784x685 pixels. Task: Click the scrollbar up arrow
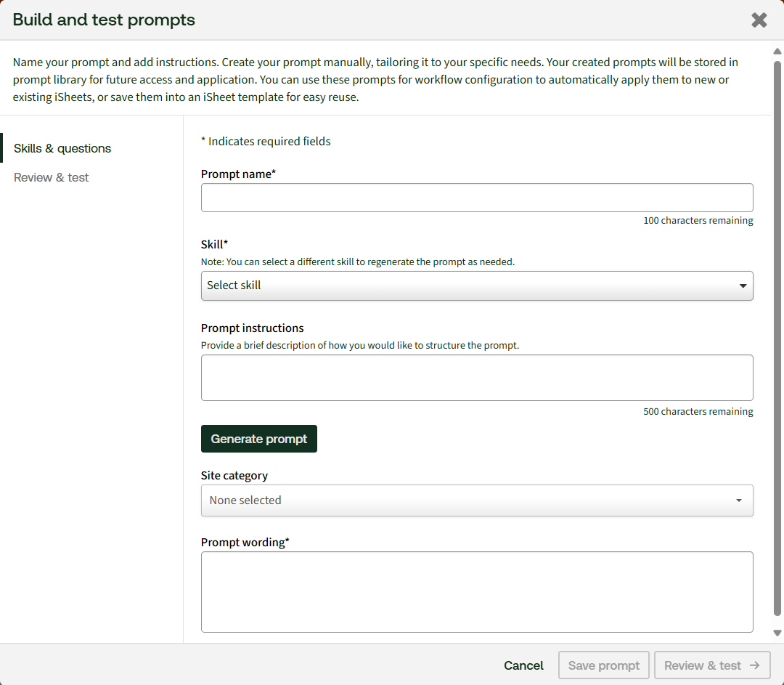click(777, 52)
